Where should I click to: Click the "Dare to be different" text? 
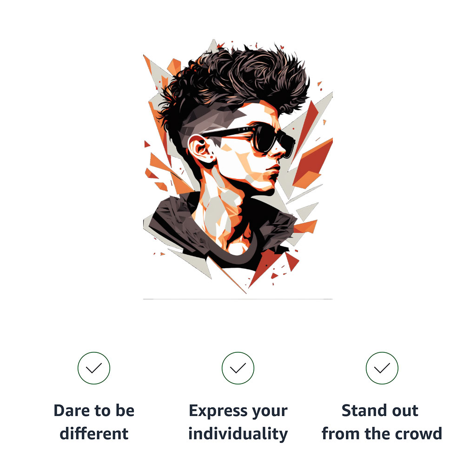coord(94,422)
